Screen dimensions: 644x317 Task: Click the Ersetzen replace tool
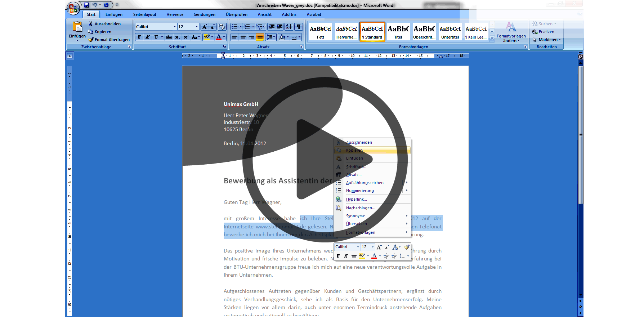(546, 32)
